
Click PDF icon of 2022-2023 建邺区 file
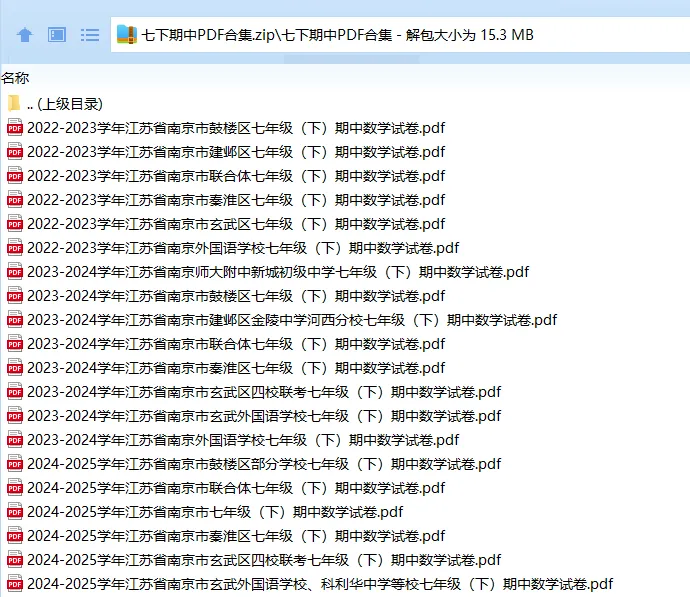(15, 152)
